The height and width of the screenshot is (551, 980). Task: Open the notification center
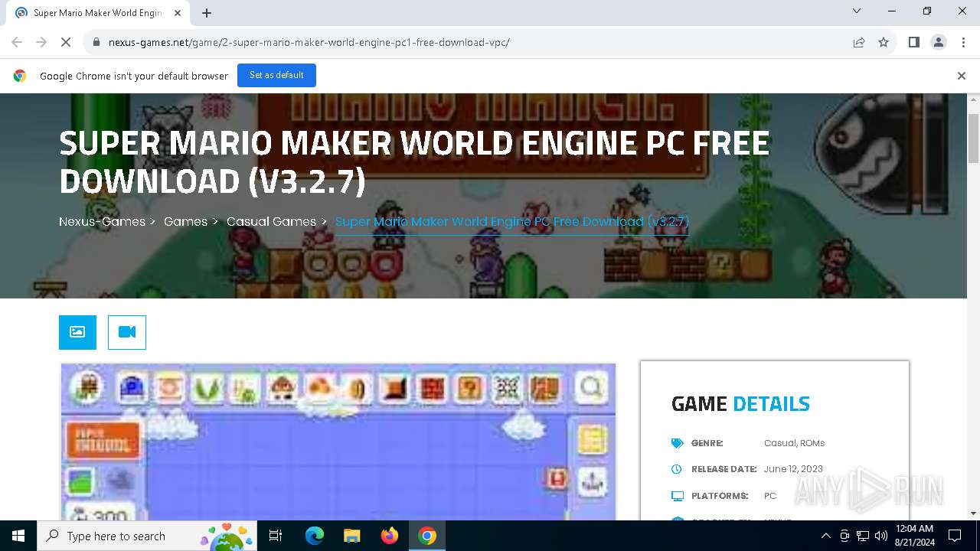tap(955, 536)
